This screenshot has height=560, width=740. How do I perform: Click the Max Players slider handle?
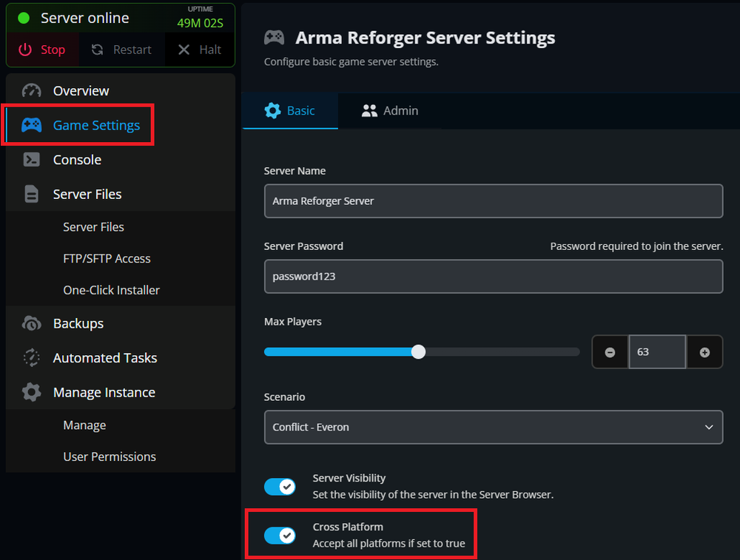(418, 352)
